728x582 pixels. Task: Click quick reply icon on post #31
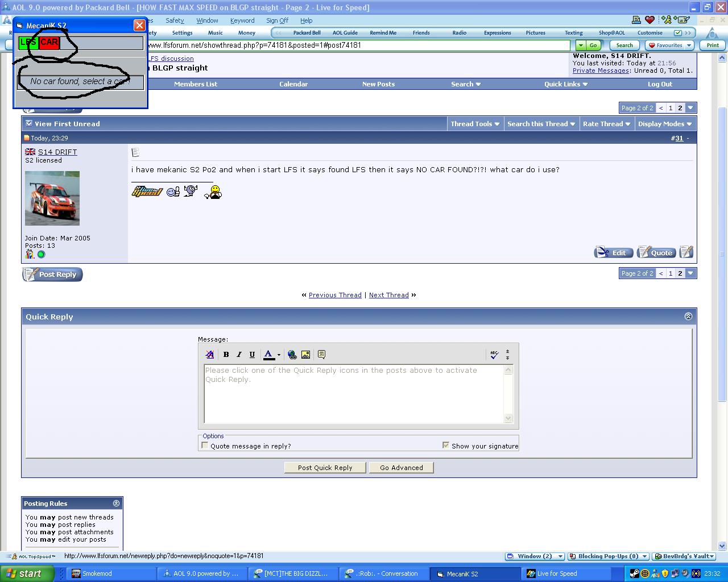(x=686, y=252)
